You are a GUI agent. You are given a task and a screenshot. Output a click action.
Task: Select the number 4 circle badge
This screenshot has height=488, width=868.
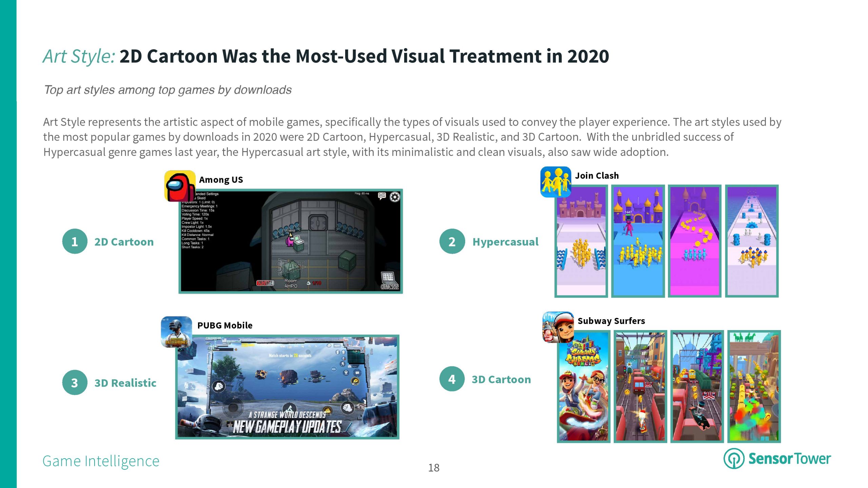pyautogui.click(x=452, y=379)
